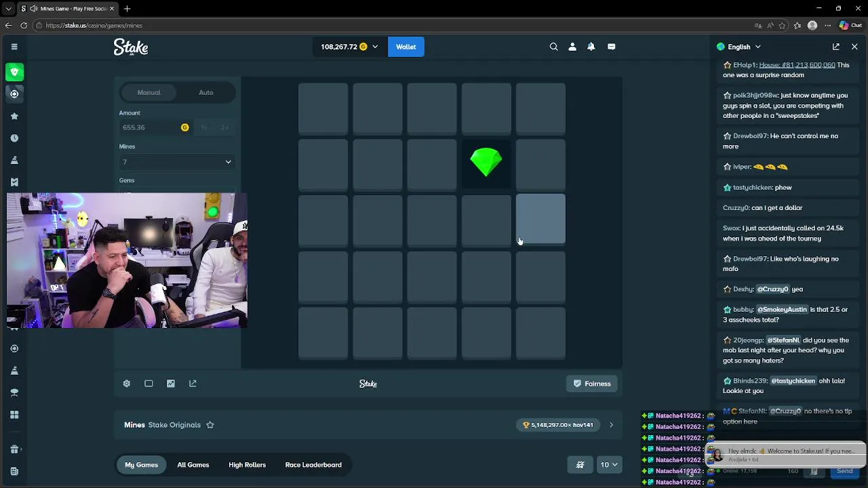Screen dimensions: 868x488
Task: Open the gift promotions icon in sidebar
Action: (14, 449)
